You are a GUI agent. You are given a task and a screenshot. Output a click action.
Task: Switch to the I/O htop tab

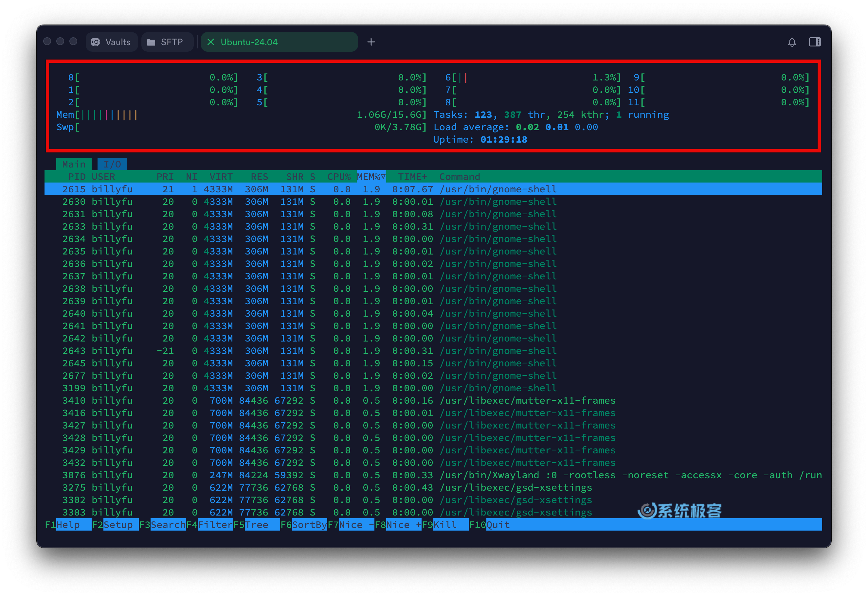tap(112, 164)
